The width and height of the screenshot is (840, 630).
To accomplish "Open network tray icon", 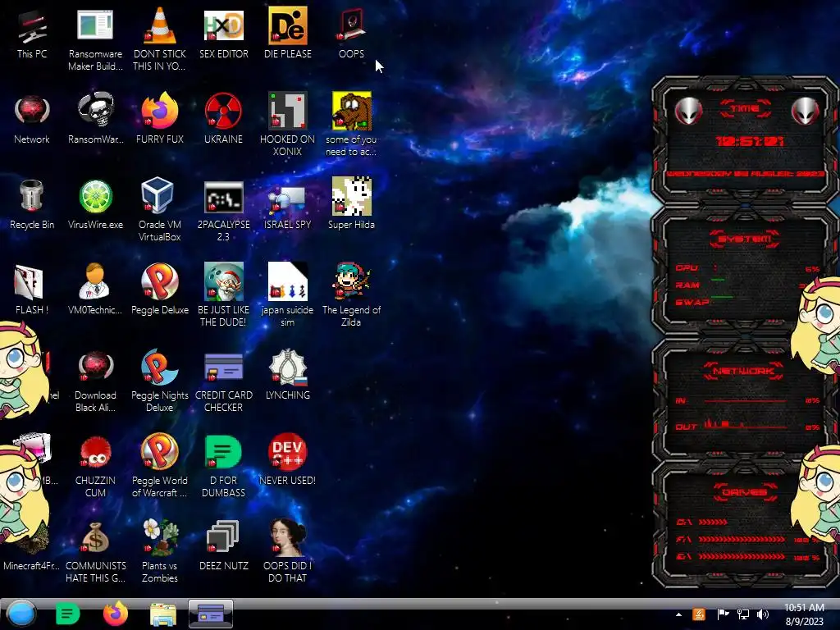I will (743, 614).
